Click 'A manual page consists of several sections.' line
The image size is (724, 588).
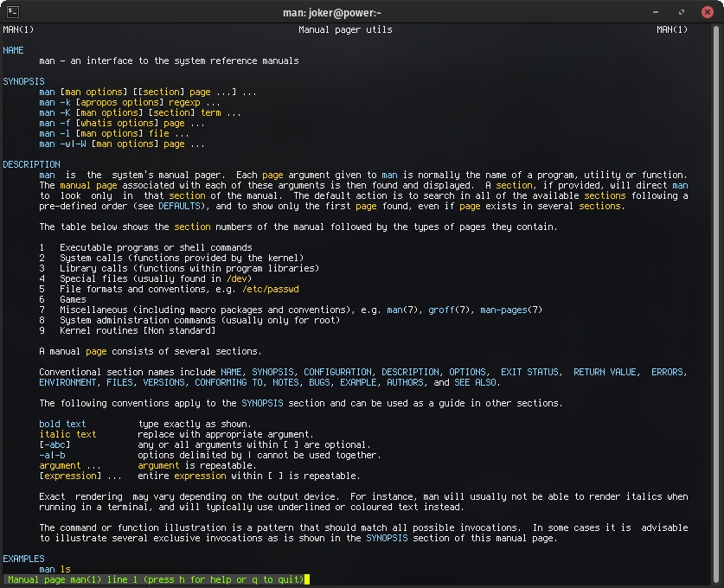[x=151, y=352]
